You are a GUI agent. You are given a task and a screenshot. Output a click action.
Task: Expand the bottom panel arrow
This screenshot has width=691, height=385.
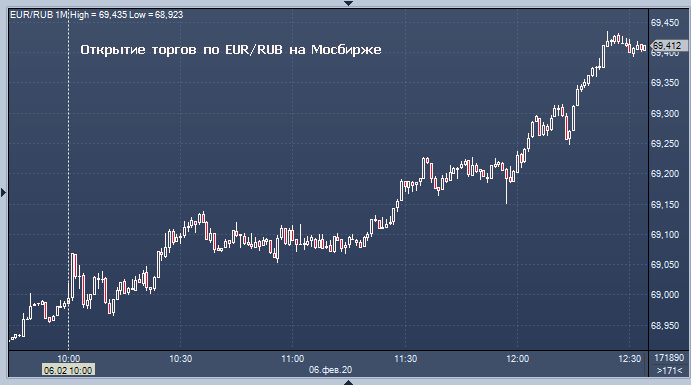click(348, 382)
